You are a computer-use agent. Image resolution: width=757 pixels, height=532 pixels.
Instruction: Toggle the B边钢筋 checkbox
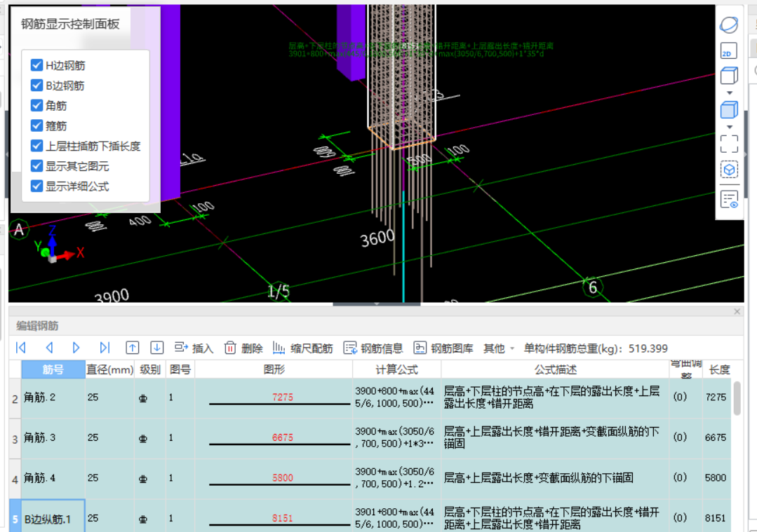(x=36, y=85)
